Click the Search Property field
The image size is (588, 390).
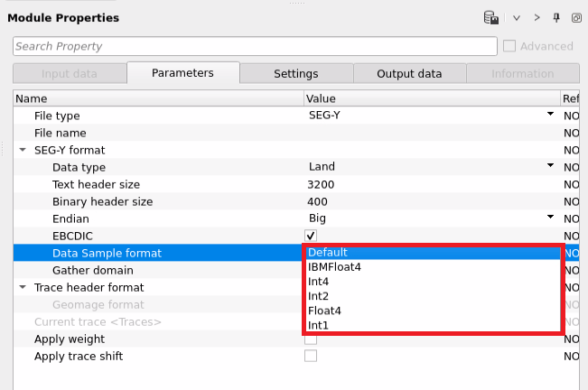click(255, 46)
